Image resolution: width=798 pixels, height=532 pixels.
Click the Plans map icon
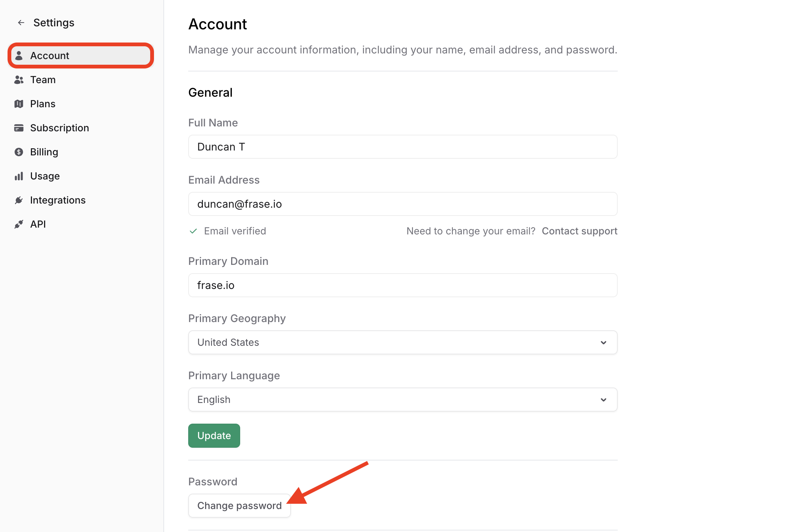coord(19,104)
